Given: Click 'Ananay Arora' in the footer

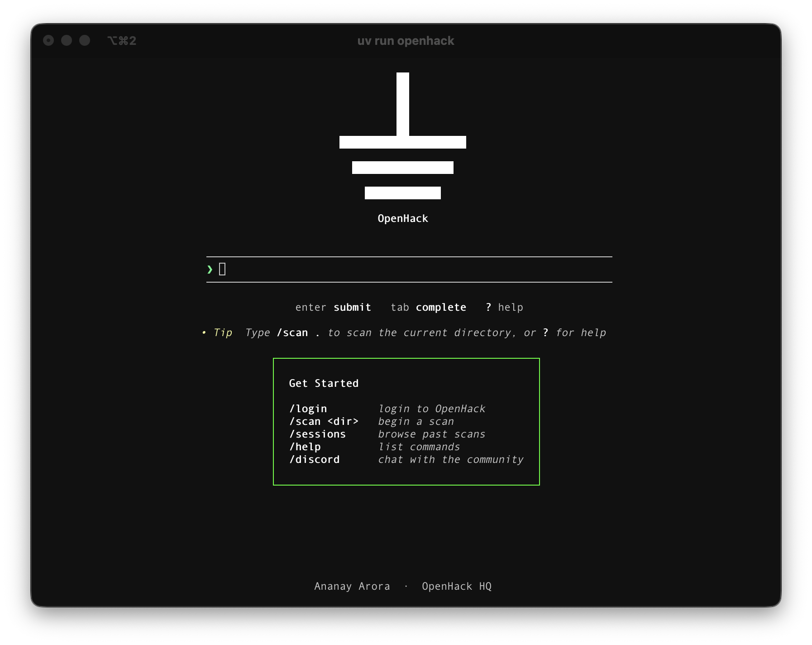Looking at the screenshot, I should pos(352,586).
